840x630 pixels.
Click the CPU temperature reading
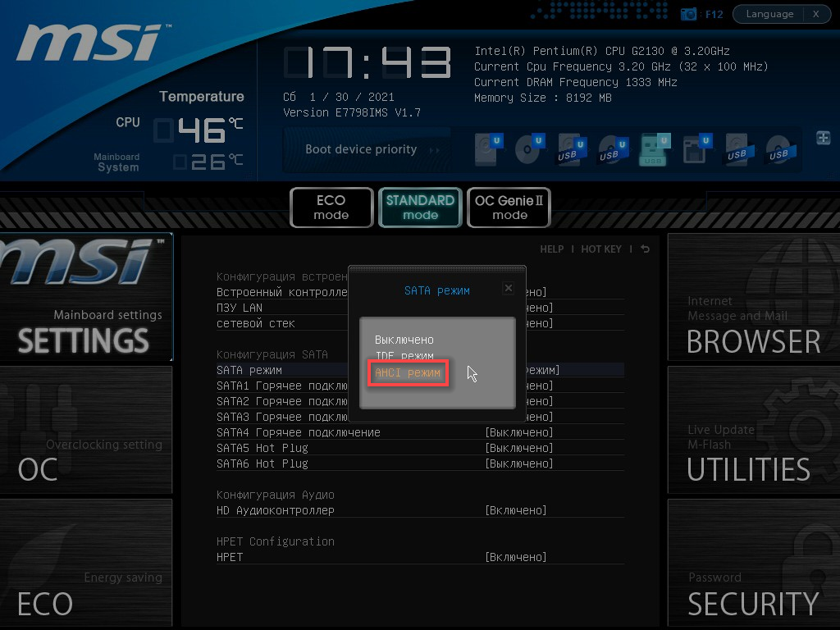pyautogui.click(x=199, y=130)
